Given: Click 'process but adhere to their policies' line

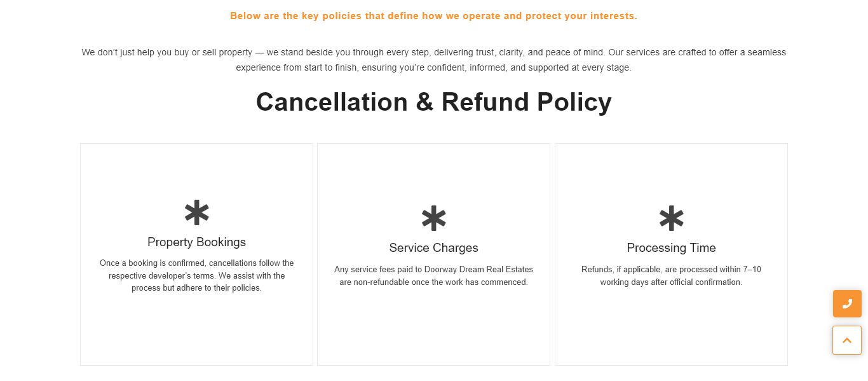Looking at the screenshot, I should 196,288.
